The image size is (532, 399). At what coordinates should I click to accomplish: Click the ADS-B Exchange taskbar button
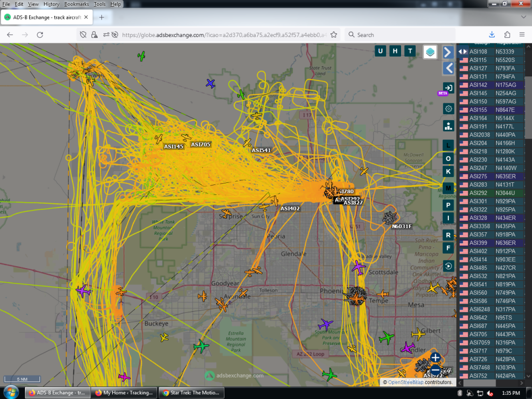click(57, 393)
